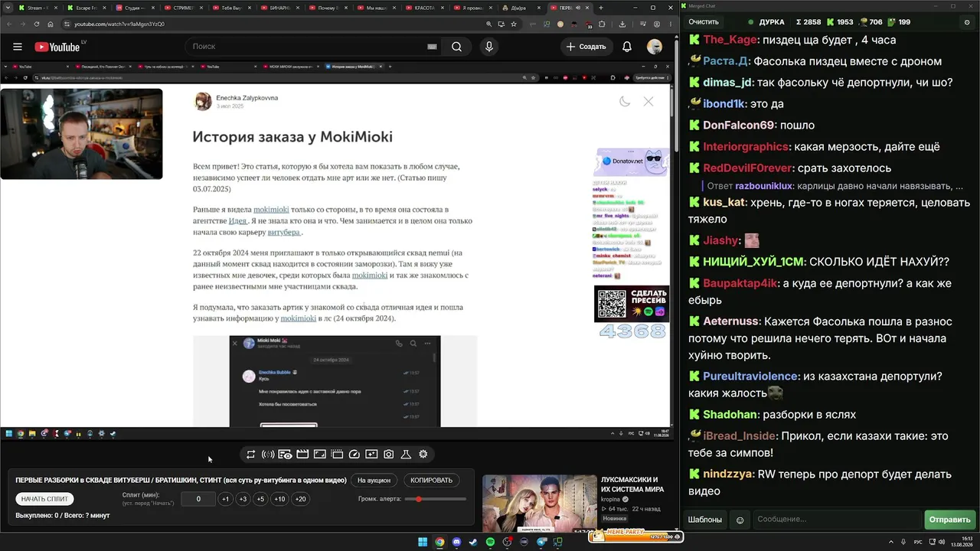Open the browser downloads tray
This screenshot has width=980, height=551.
tap(622, 24)
